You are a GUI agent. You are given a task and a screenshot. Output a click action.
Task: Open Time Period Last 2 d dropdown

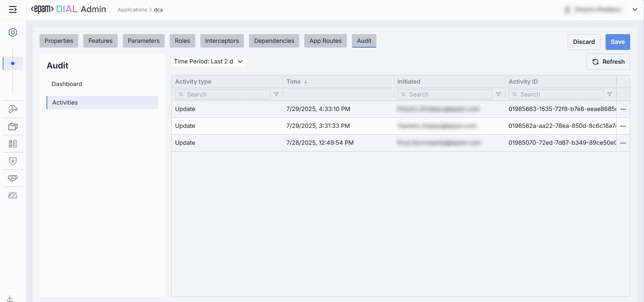point(208,61)
